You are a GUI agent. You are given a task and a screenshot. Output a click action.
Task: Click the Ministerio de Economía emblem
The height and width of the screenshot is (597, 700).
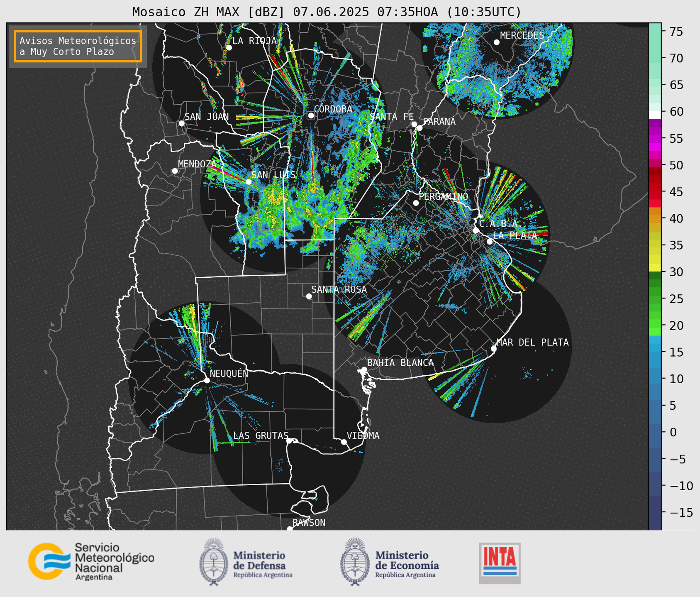[x=355, y=562]
